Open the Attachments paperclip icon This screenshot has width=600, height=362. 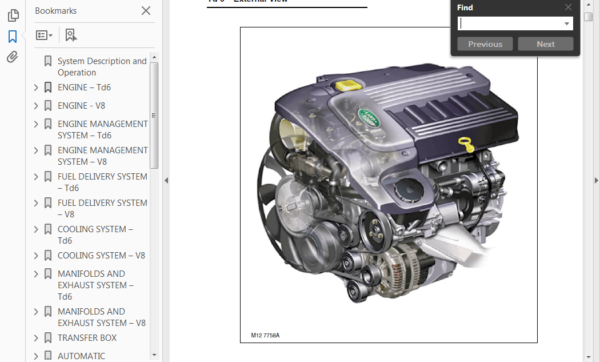pos(12,57)
